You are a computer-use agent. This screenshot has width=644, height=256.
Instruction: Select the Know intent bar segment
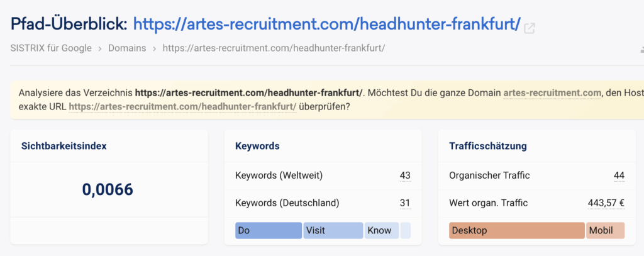[x=382, y=230]
